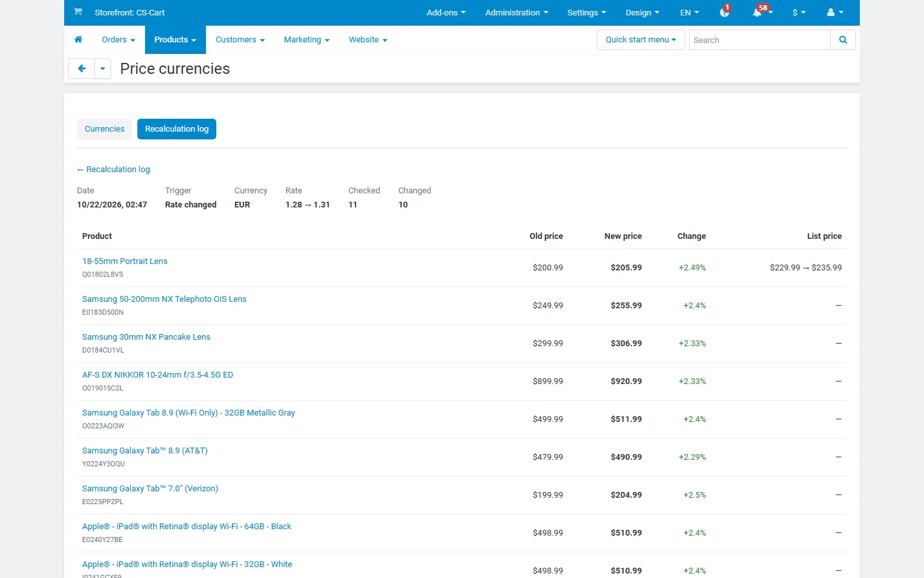The height and width of the screenshot is (578, 924).
Task: Open the dropdown beside the back arrow
Action: [x=103, y=69]
